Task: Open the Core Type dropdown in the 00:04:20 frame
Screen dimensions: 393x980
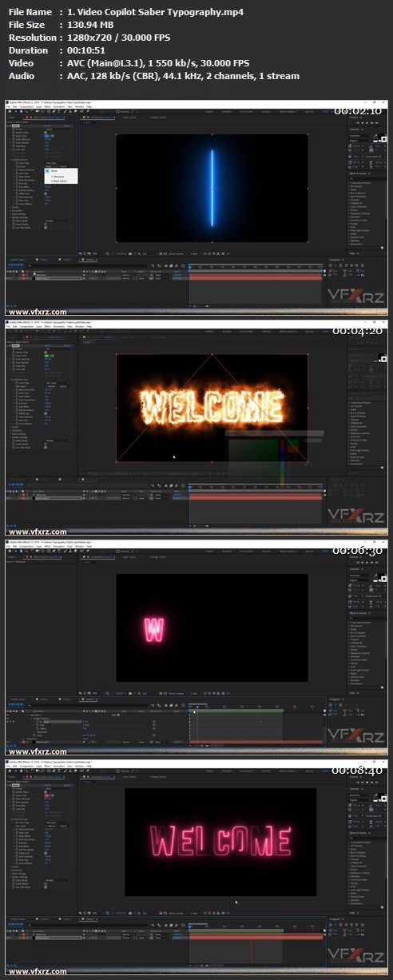Action: coord(58,383)
